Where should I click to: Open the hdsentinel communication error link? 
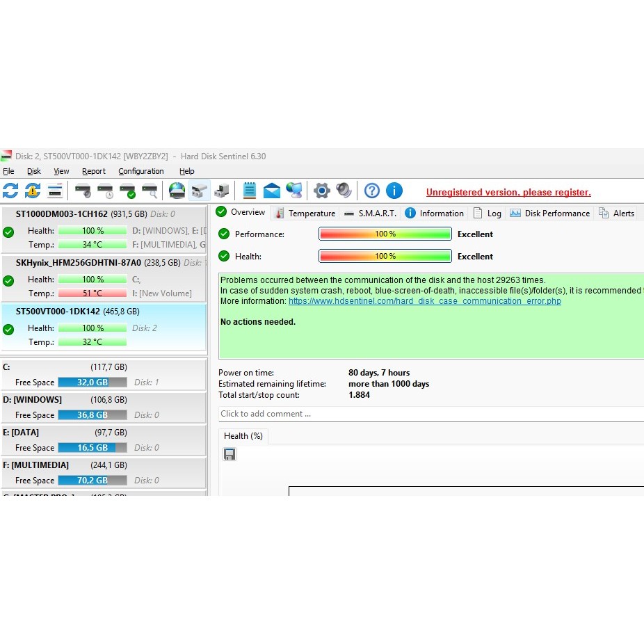(424, 301)
